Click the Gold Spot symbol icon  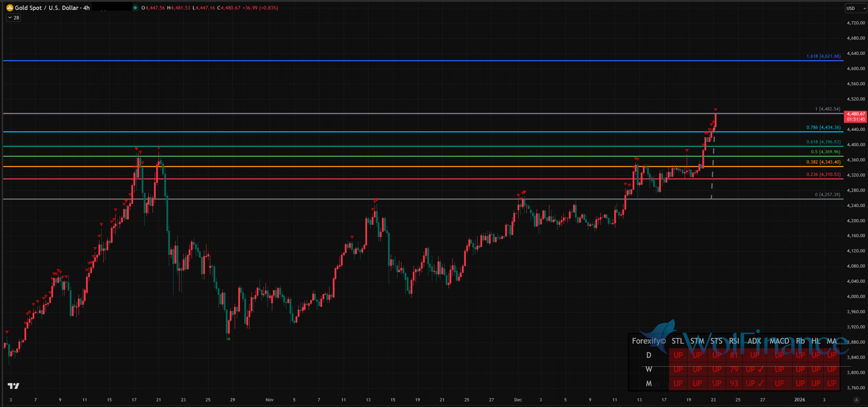(10, 8)
